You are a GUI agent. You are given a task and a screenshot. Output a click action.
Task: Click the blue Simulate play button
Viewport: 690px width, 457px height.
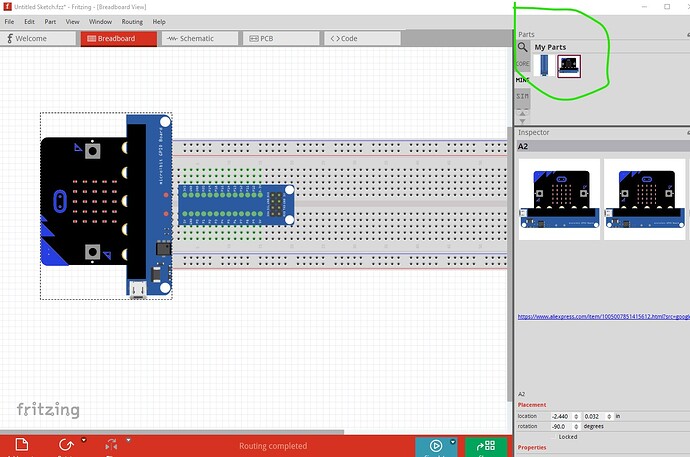pos(436,446)
